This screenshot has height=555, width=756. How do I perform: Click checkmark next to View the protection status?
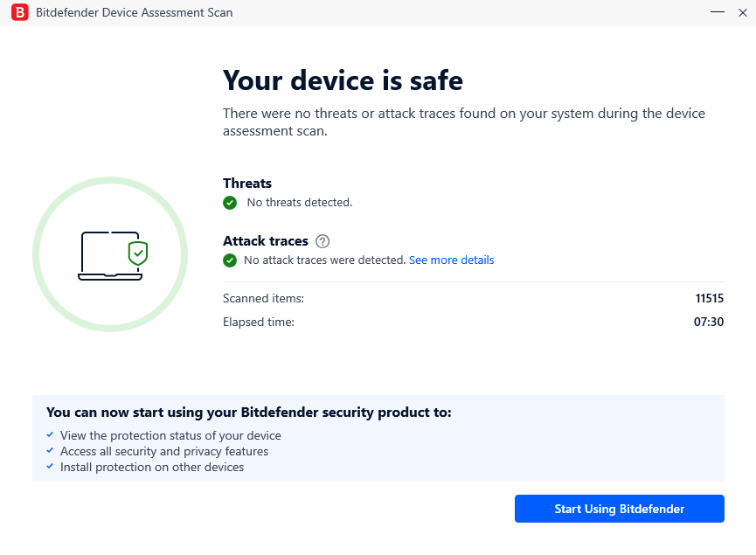click(x=50, y=435)
